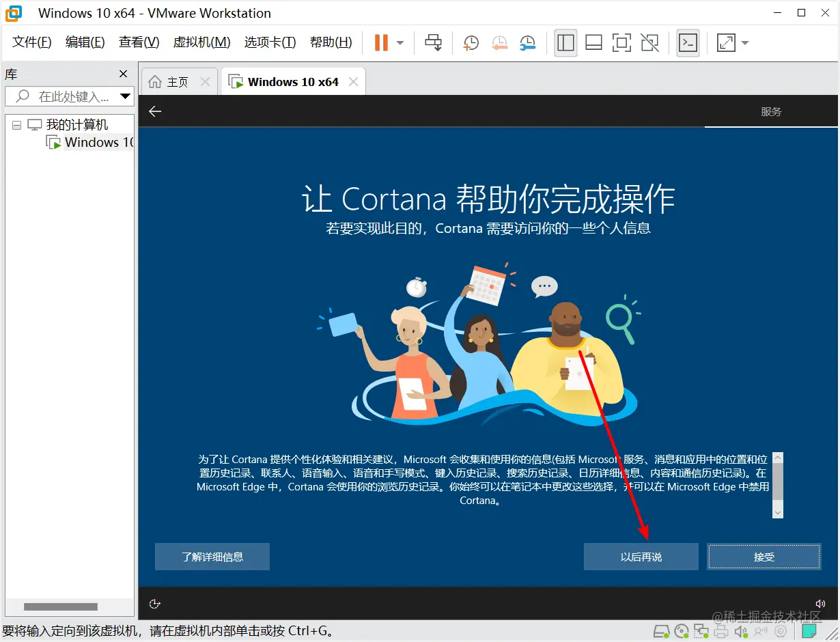Click the Cortana heading 让 Cortana 帮助你完成操作
Screen dimensions: 840x642
coord(488,199)
